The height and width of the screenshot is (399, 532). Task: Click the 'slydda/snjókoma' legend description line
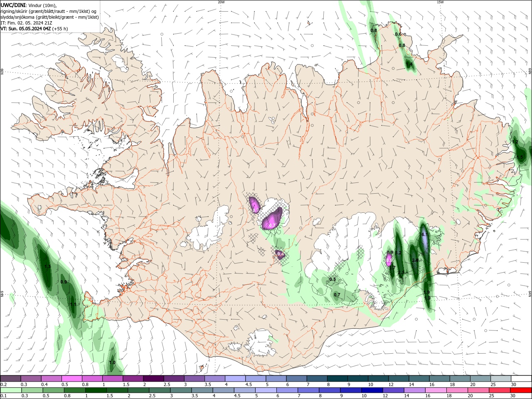coord(49,17)
